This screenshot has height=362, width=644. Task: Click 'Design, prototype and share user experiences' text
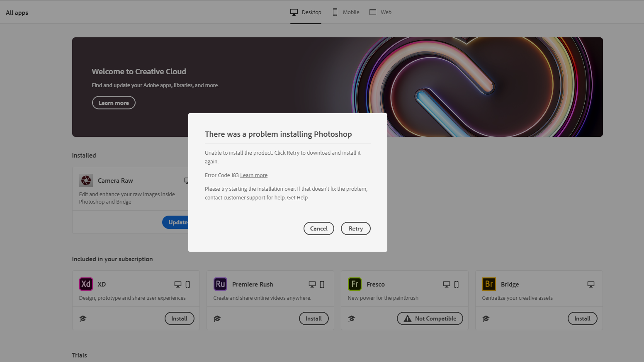pos(132,298)
